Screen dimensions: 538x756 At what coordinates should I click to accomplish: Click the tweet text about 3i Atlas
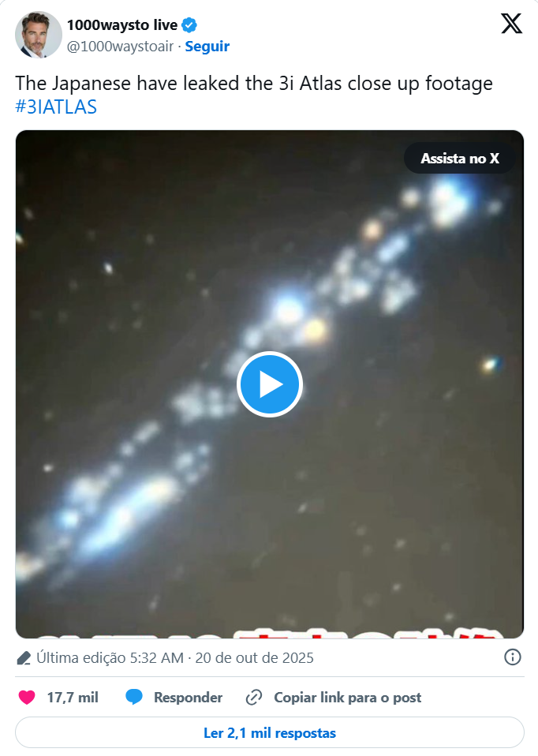254,84
